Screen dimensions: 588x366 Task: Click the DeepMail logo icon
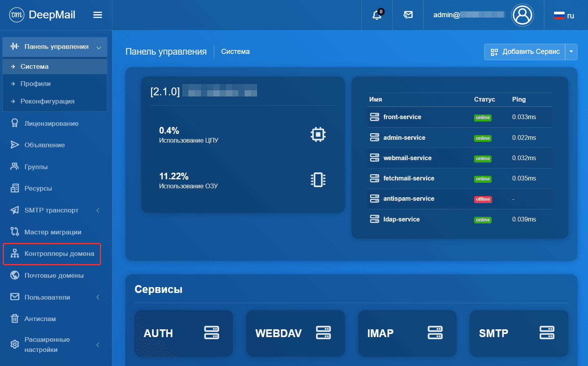pyautogui.click(x=17, y=15)
